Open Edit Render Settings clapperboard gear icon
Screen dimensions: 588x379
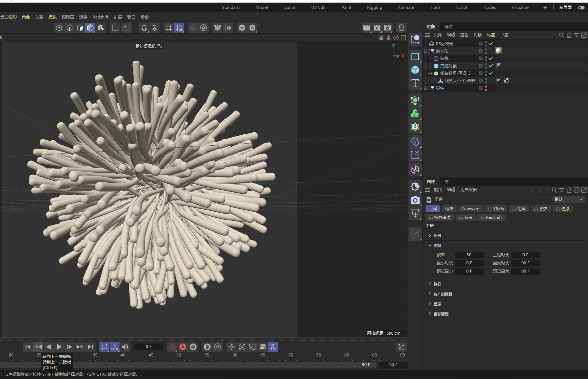[x=387, y=28]
